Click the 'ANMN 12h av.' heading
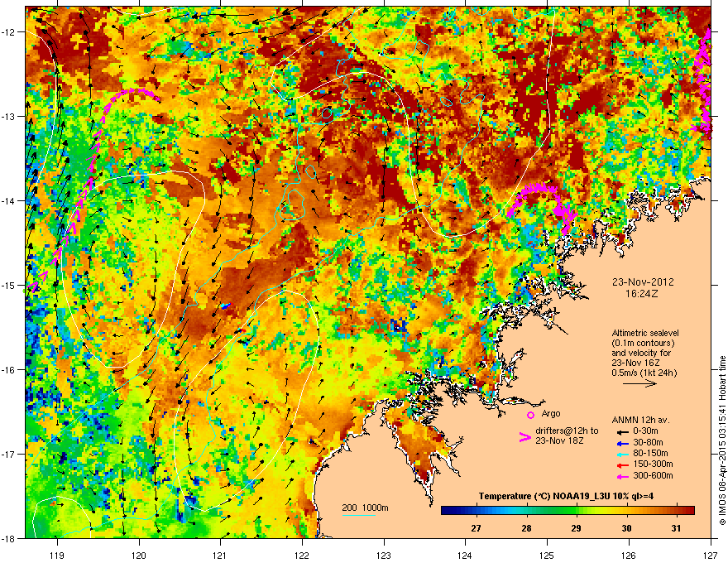 tap(640, 420)
